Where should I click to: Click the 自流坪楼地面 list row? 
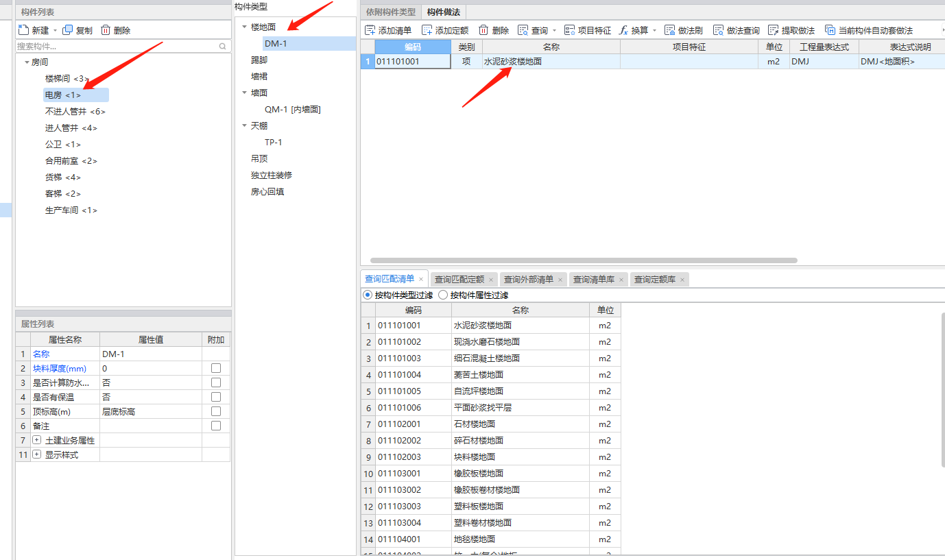(x=491, y=391)
